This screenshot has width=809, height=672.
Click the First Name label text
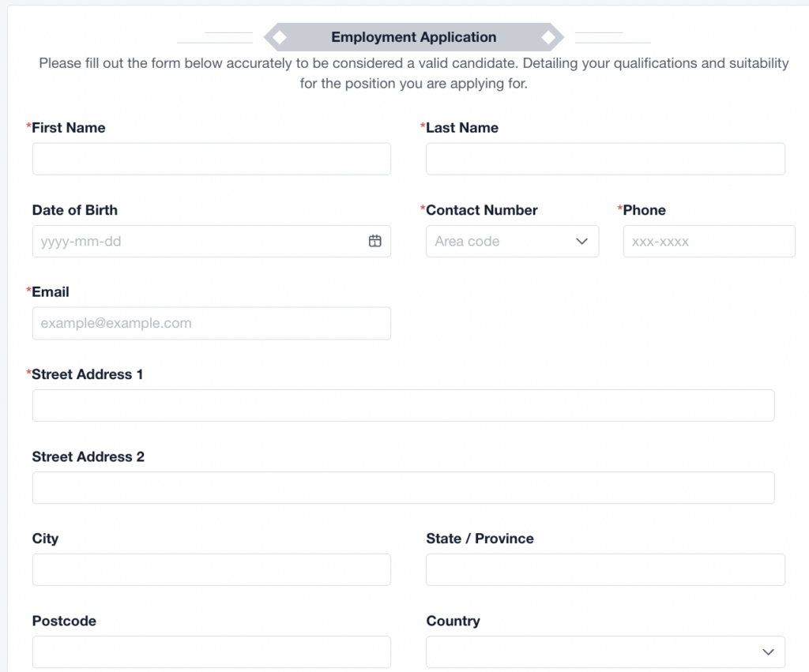68,127
